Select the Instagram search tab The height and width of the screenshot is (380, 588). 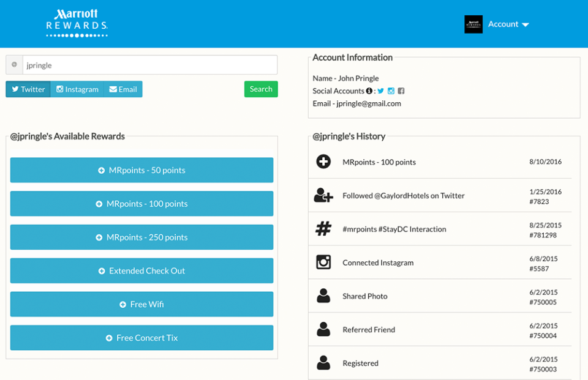(x=77, y=89)
